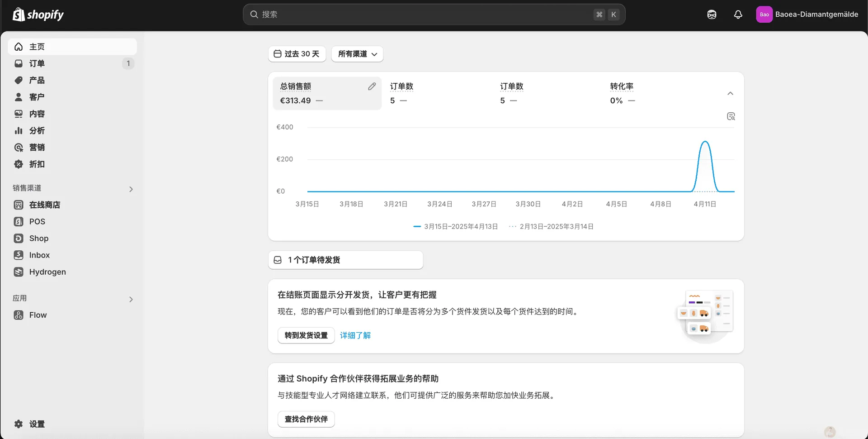This screenshot has height=439, width=868.
Task: Open the 分析 analytics bar chart icon
Action: click(19, 130)
